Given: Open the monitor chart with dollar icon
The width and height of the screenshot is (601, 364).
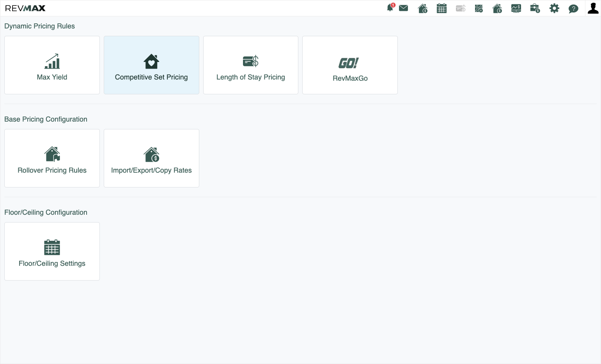Looking at the screenshot, I should 516,8.
